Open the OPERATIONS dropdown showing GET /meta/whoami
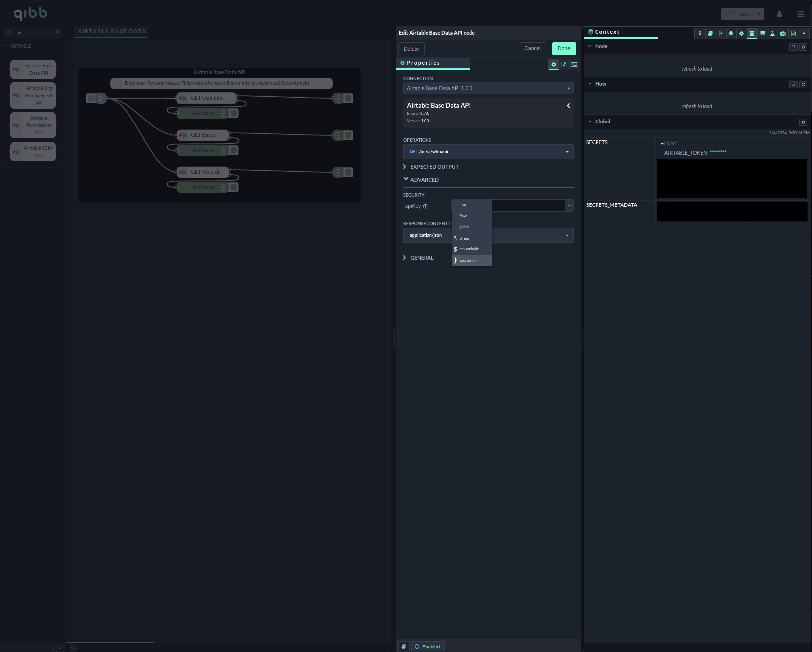Image resolution: width=812 pixels, height=652 pixels. point(488,152)
